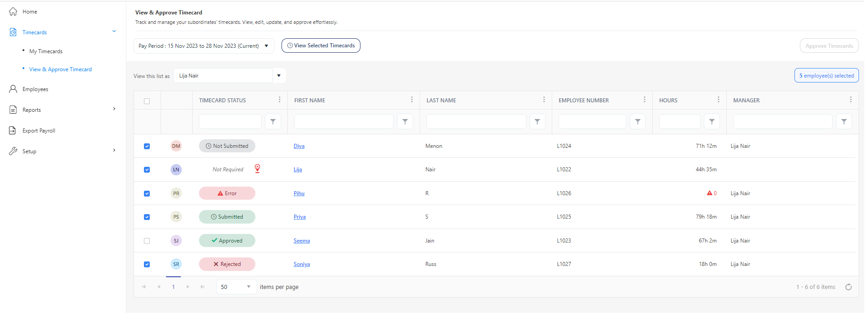Viewport: 868px width, 316px height.
Task: Click the DM avatar for Diya Menon
Action: click(176, 146)
